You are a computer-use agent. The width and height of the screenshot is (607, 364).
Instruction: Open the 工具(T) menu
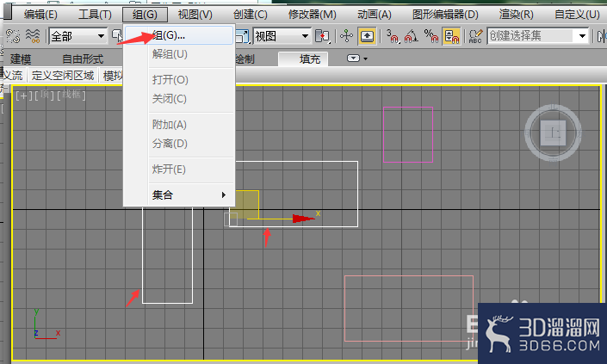(x=95, y=15)
